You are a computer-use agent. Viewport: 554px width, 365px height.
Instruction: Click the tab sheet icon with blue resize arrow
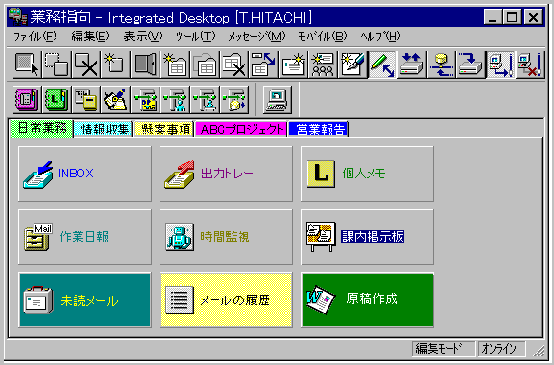pos(264,65)
